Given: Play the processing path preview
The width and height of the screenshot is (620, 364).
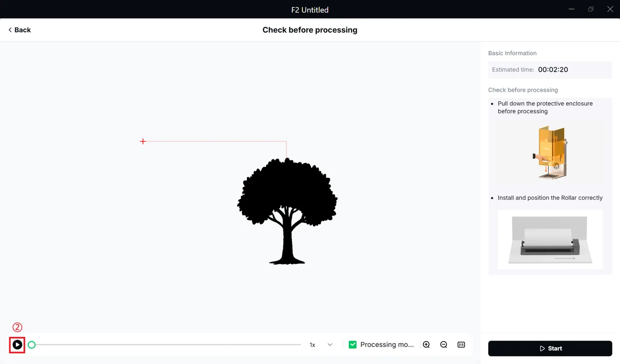Looking at the screenshot, I should click(x=17, y=345).
